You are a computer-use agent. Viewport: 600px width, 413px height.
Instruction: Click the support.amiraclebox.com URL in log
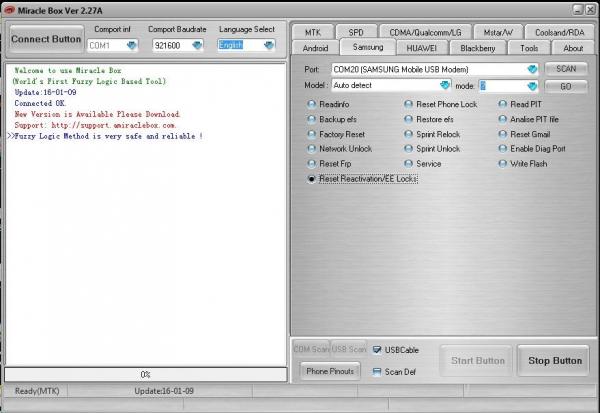pos(114,125)
